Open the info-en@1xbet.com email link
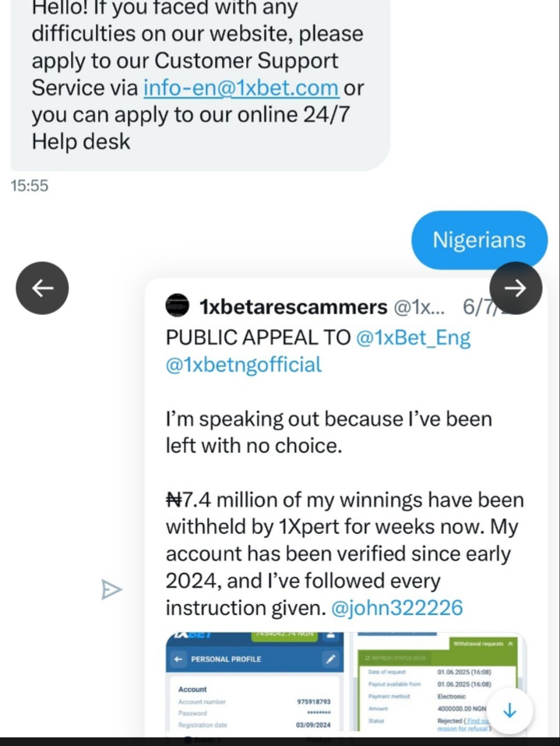 pos(241,87)
